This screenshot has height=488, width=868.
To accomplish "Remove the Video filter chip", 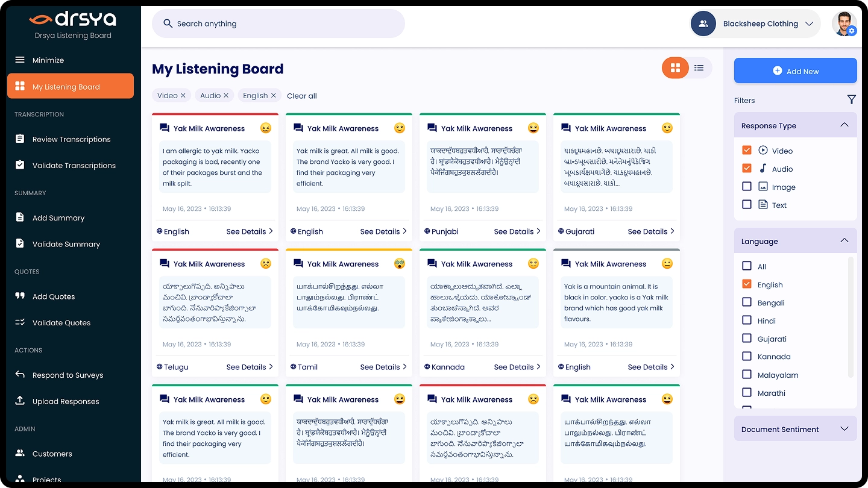I will click(183, 96).
